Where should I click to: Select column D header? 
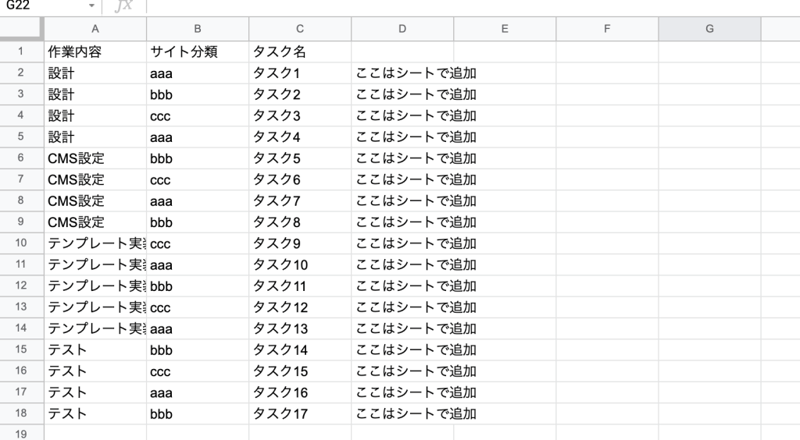402,28
